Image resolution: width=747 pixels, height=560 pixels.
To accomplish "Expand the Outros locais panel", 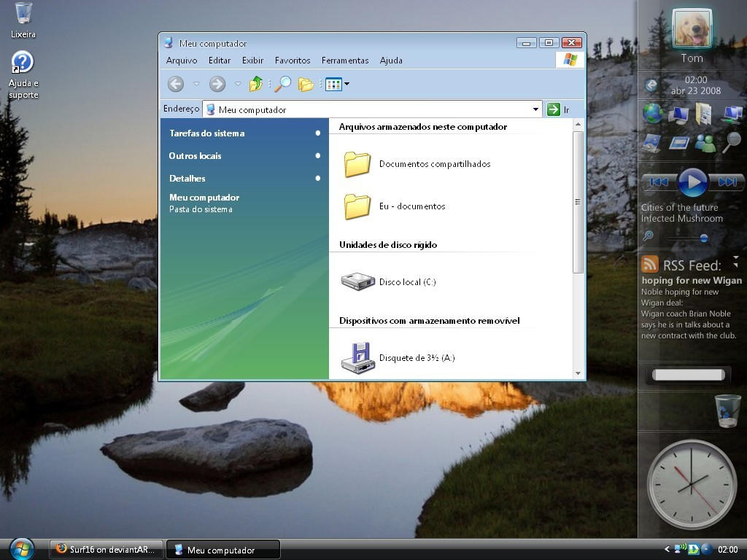I will pyautogui.click(x=318, y=156).
